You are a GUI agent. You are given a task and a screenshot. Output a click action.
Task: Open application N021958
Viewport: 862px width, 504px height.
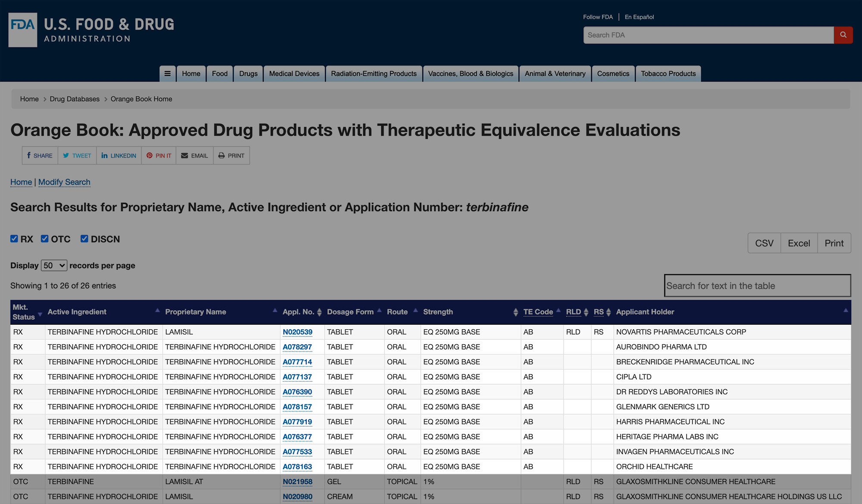tap(297, 482)
